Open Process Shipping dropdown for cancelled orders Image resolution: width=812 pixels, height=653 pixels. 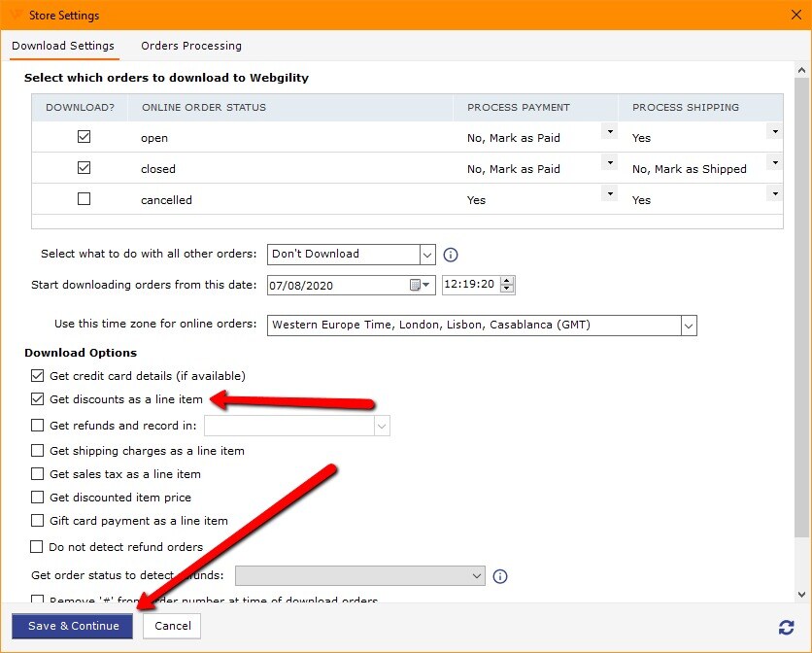(775, 193)
